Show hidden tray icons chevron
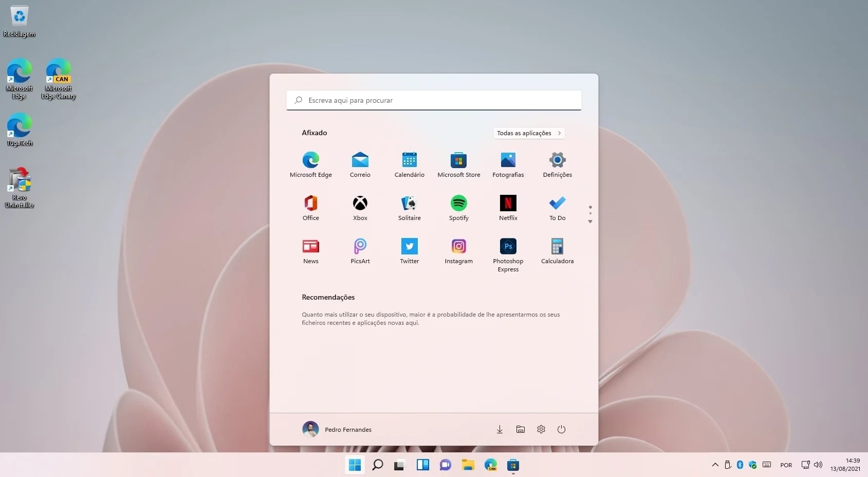Image resolution: width=868 pixels, height=477 pixels. (x=715, y=465)
